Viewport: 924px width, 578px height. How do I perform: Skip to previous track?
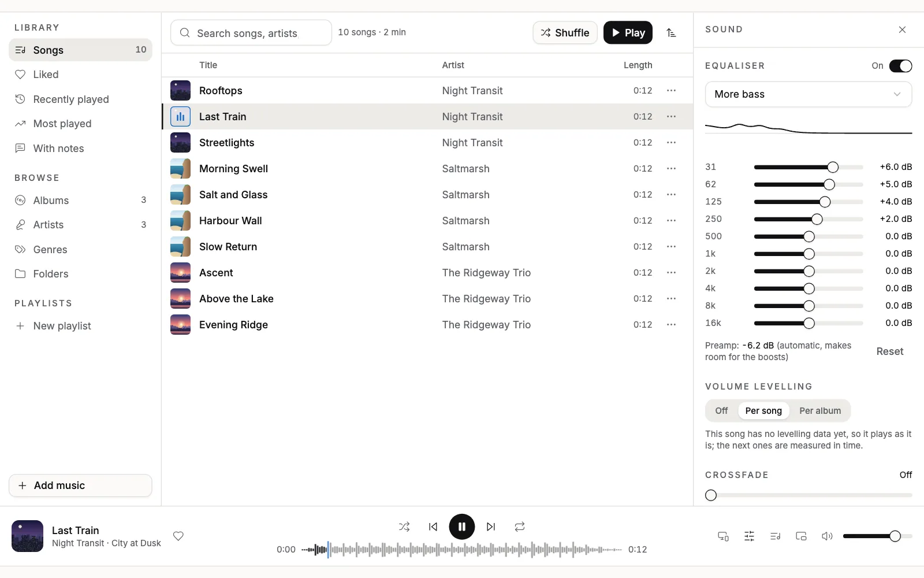433,527
